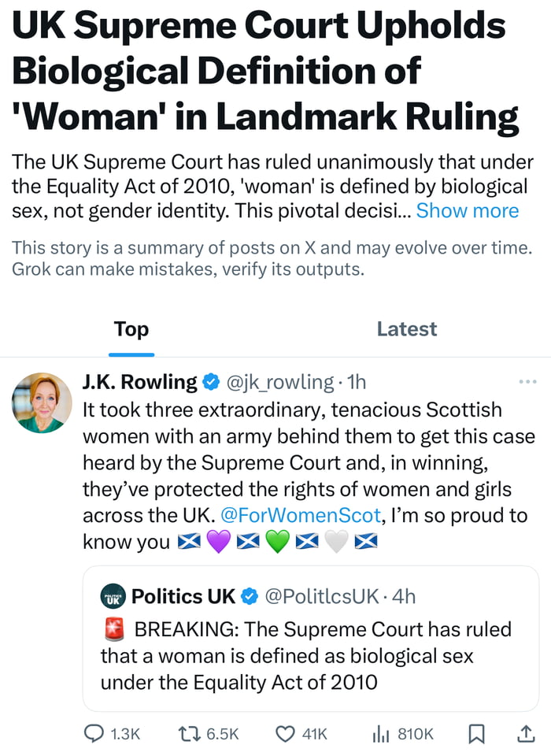Expand summary with Show more
Image resolution: width=551 pixels, height=756 pixels.
coord(467,211)
